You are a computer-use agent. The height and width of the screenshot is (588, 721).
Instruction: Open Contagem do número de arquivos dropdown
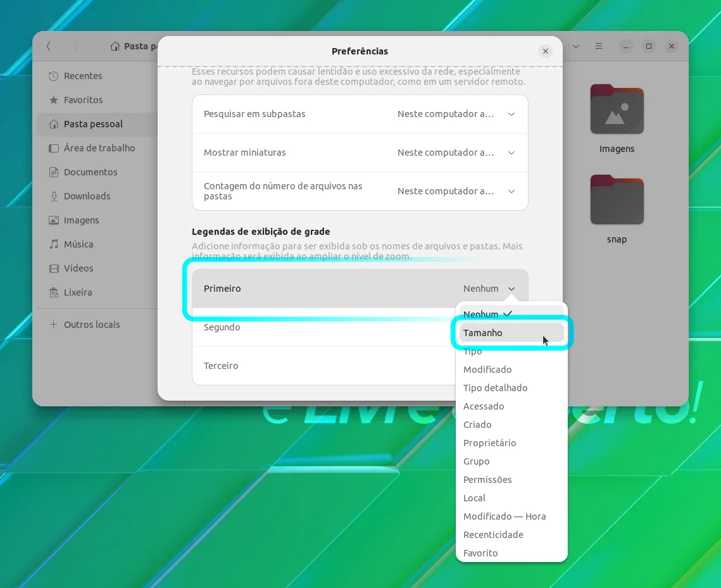[x=360, y=191]
